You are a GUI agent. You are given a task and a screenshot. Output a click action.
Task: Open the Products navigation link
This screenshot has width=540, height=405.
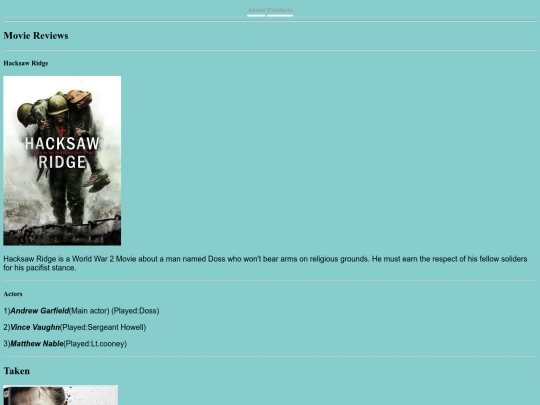click(280, 10)
